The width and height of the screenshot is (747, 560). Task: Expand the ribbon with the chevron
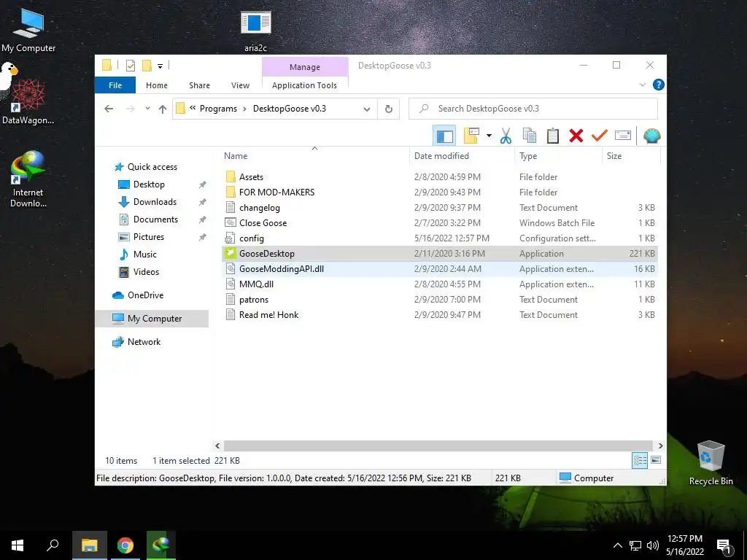(642, 85)
